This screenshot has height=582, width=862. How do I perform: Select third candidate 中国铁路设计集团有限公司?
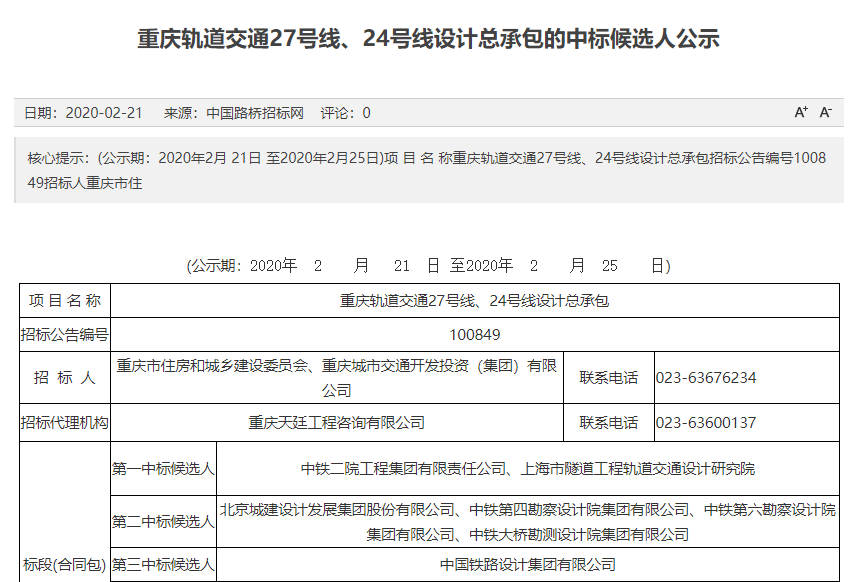click(528, 564)
